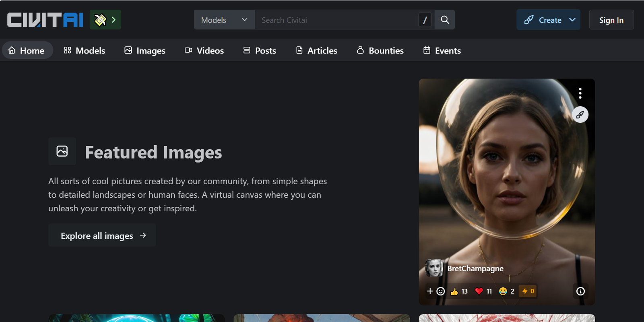Click the slash shortcut key hint
Viewport: 644px width, 322px height.
pyautogui.click(x=425, y=20)
